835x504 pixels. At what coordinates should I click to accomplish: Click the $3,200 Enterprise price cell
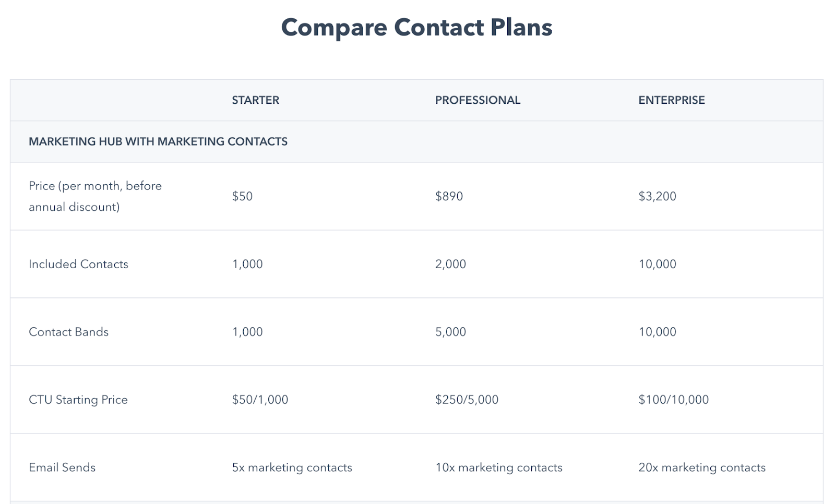(658, 196)
